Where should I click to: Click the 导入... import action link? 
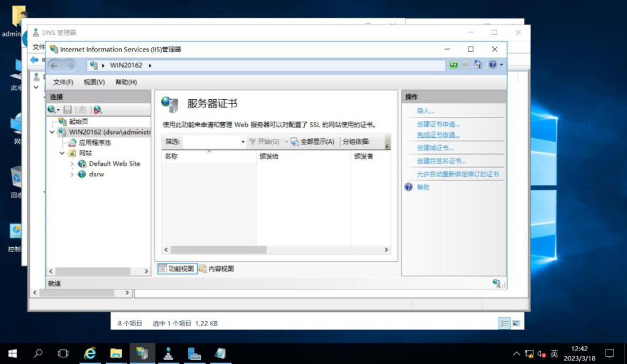pos(426,111)
